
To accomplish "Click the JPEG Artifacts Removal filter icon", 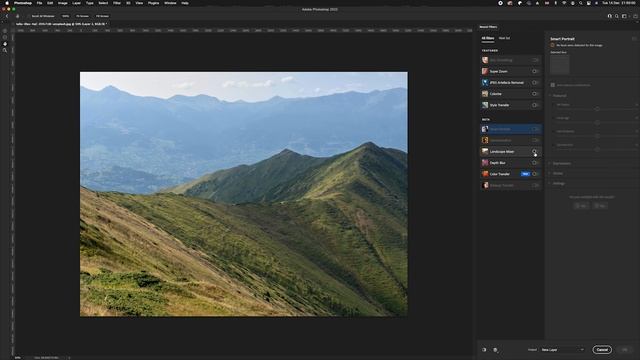I will [485, 82].
